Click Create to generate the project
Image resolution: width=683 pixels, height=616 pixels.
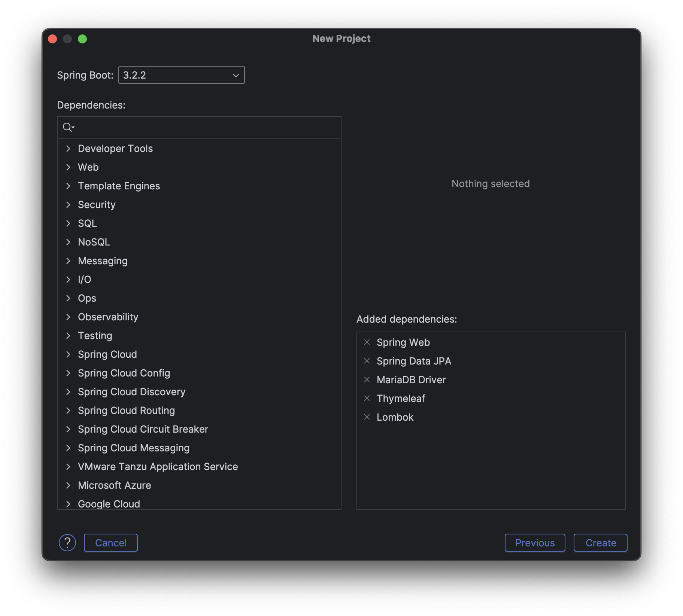point(601,543)
